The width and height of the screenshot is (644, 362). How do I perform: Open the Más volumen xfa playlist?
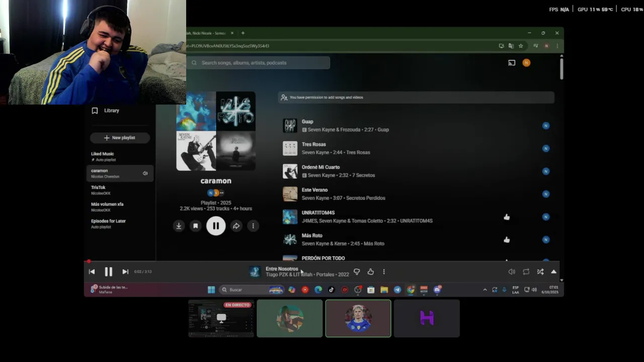[120, 207]
